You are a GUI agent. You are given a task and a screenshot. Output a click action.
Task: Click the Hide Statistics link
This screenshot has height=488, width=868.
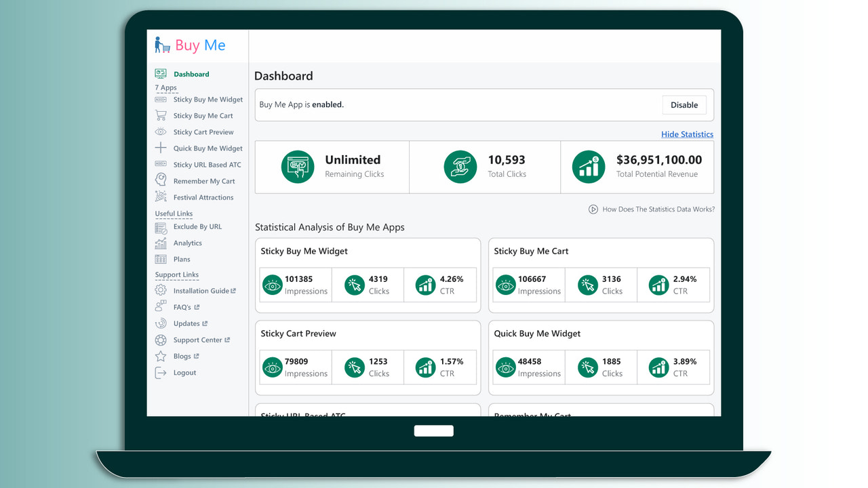click(x=687, y=134)
